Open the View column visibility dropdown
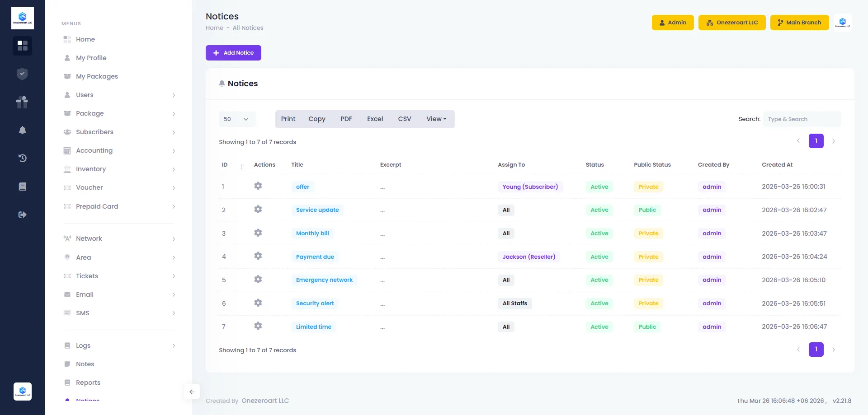The width and height of the screenshot is (868, 415). tap(436, 119)
